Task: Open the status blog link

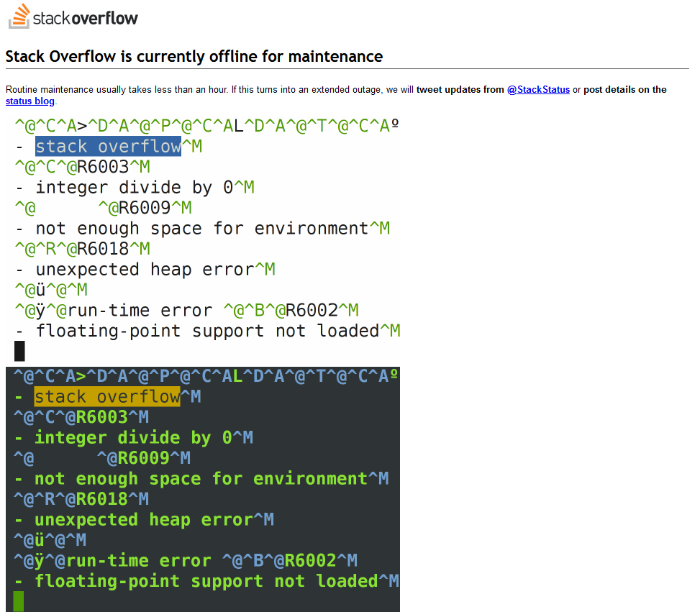Action: (x=30, y=101)
